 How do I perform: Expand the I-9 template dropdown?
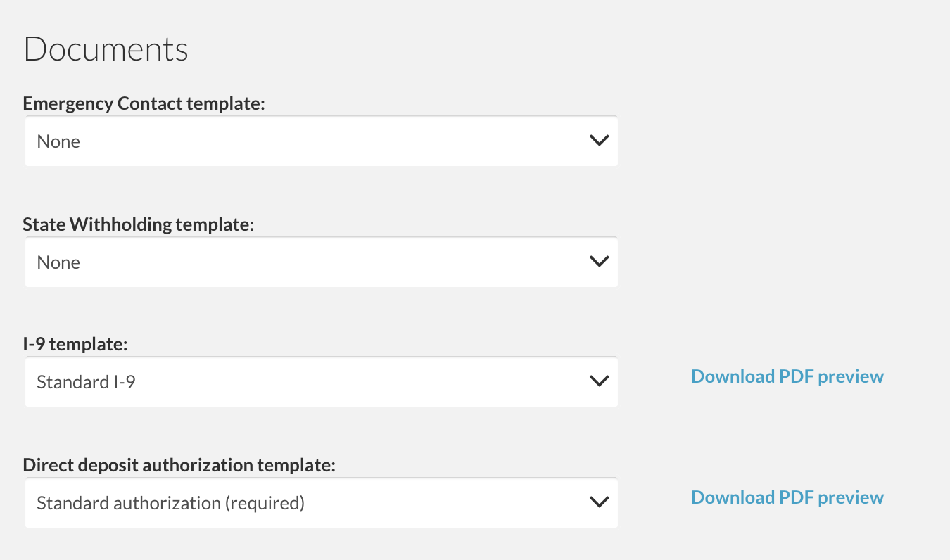coord(321,382)
